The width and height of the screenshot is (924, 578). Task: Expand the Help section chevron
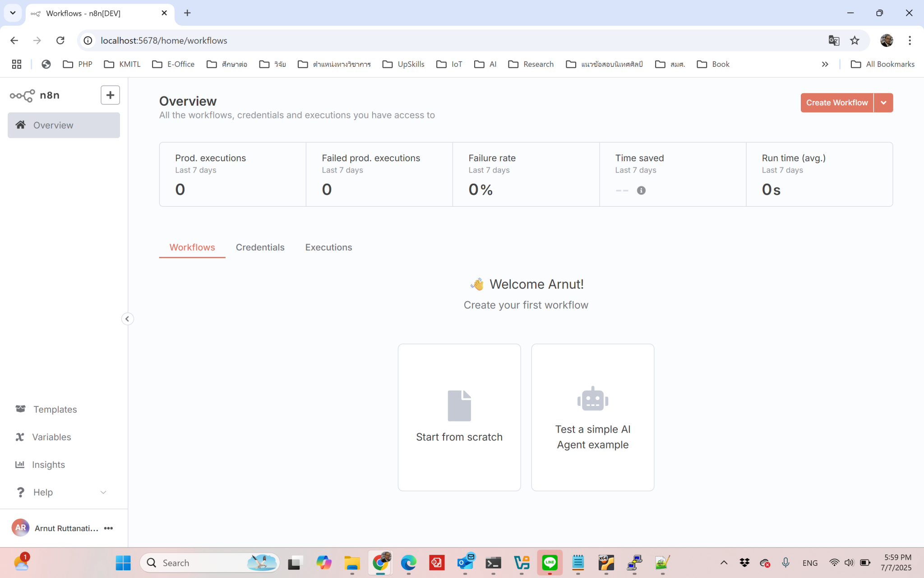(x=103, y=492)
